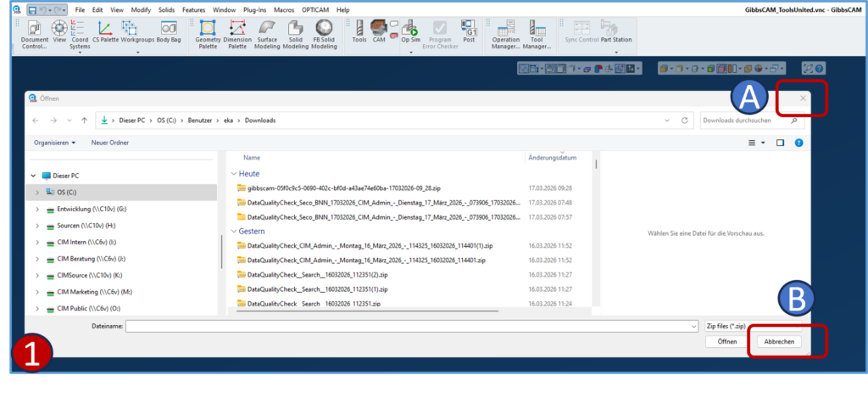This screenshot has height=398, width=868.
Task: Click the Post processor icon
Action: click(469, 32)
